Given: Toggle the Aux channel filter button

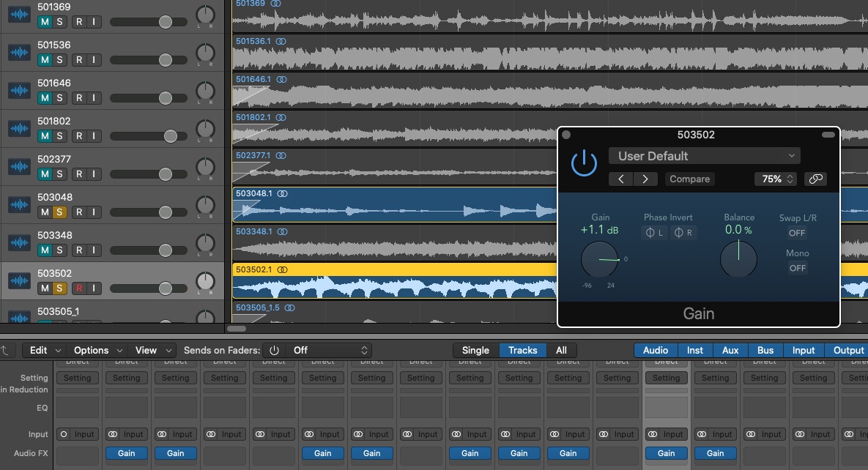Looking at the screenshot, I should tap(730, 350).
